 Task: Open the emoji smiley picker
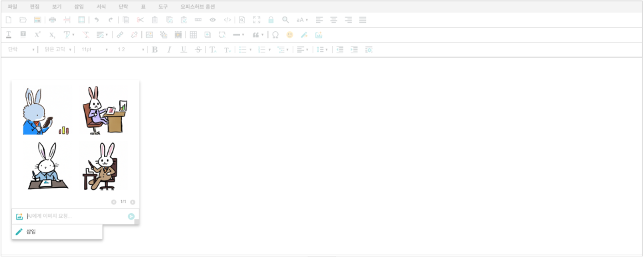tap(290, 35)
